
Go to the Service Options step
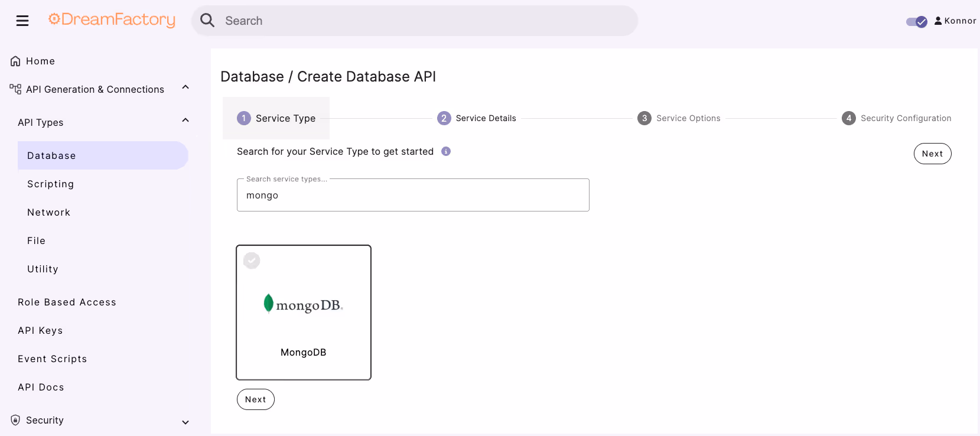click(679, 118)
